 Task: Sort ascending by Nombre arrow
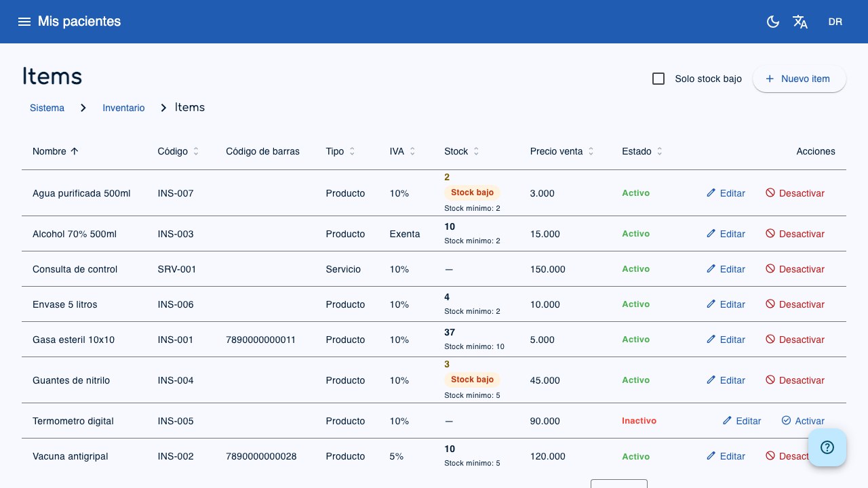coord(75,151)
